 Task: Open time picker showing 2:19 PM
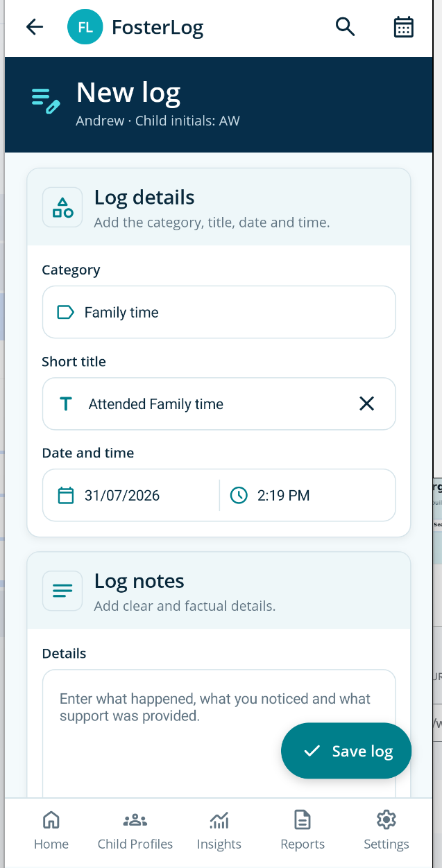[x=307, y=495]
